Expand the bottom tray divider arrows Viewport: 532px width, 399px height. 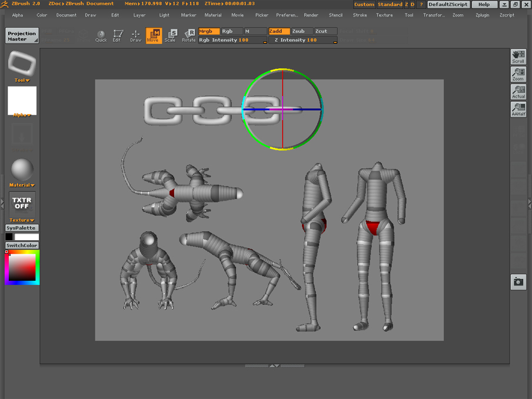274,366
